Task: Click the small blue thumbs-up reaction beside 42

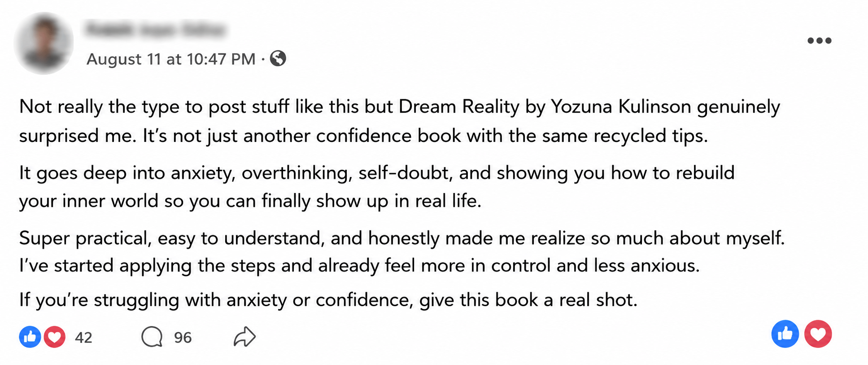Action: 30,337
